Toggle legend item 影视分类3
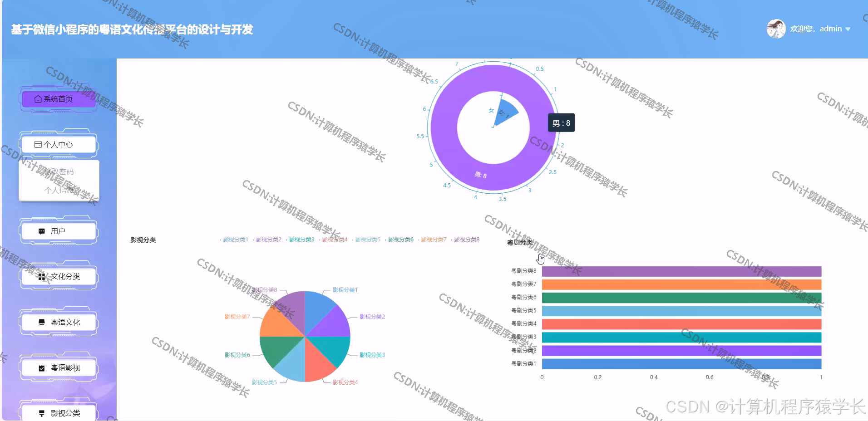Image resolution: width=868 pixels, height=421 pixels. pyautogui.click(x=300, y=240)
